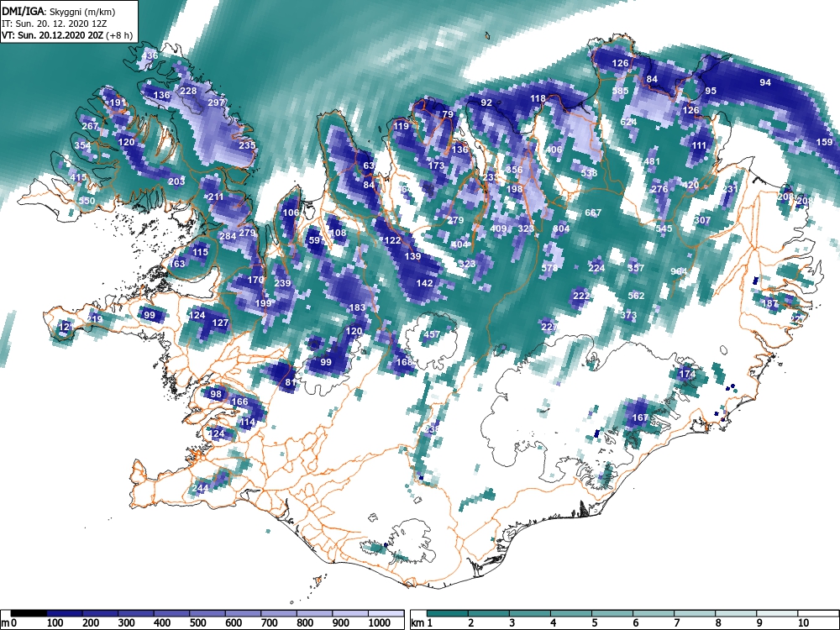Click the visibility value 106

[291, 213]
